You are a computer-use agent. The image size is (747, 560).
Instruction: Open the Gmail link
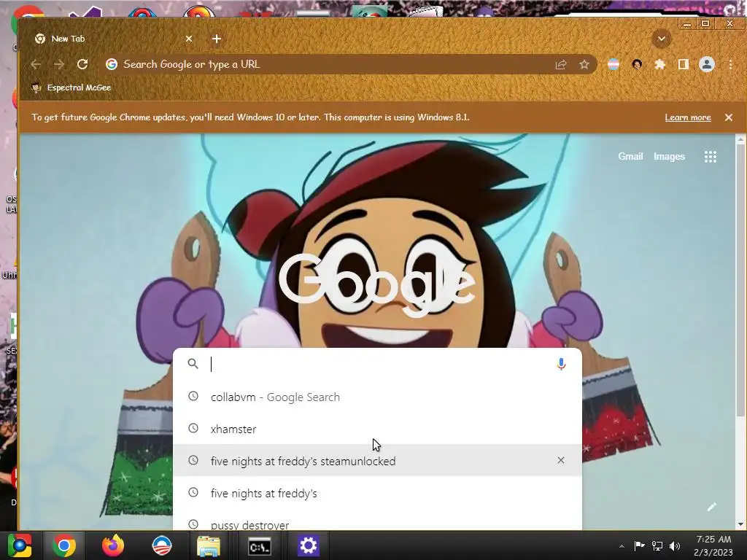point(630,156)
